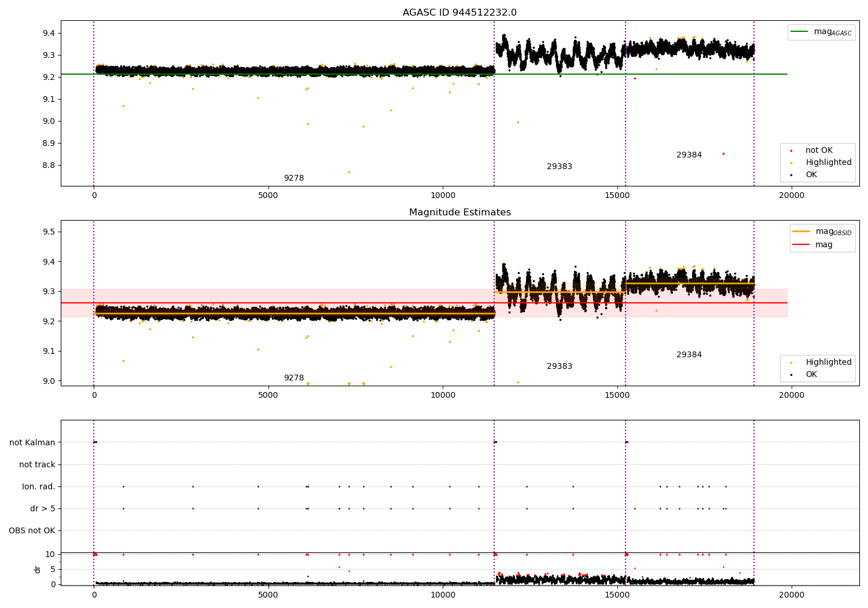Click the 'Ion. rad.' axis label
Viewport: 868px width, 608px height.
coord(39,487)
